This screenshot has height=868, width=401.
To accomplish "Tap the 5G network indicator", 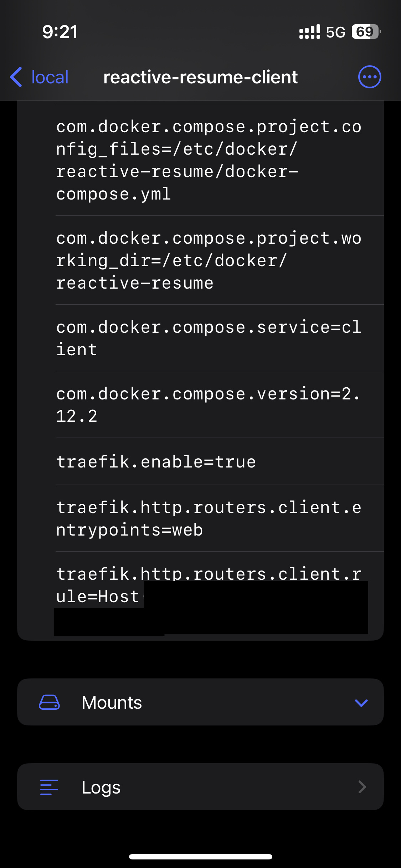I will (x=334, y=32).
